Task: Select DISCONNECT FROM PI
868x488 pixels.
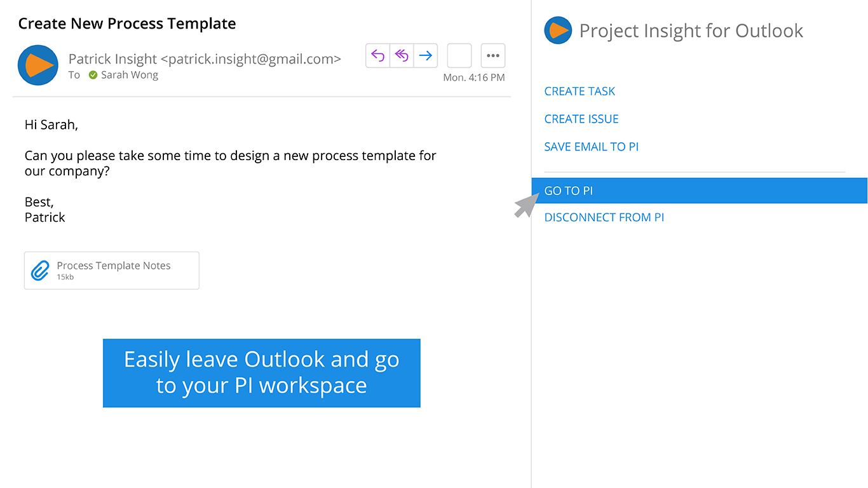Action: tap(604, 217)
